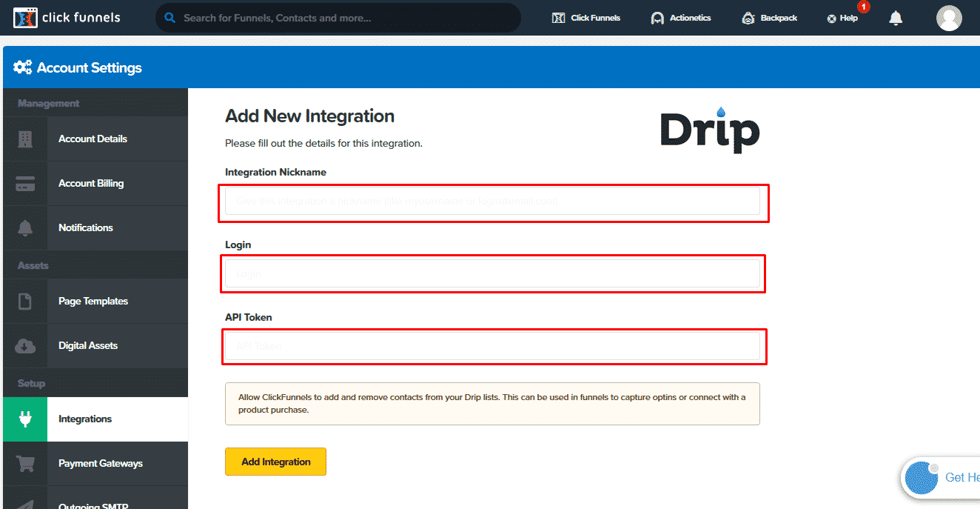Click the Management section header

tap(49, 103)
